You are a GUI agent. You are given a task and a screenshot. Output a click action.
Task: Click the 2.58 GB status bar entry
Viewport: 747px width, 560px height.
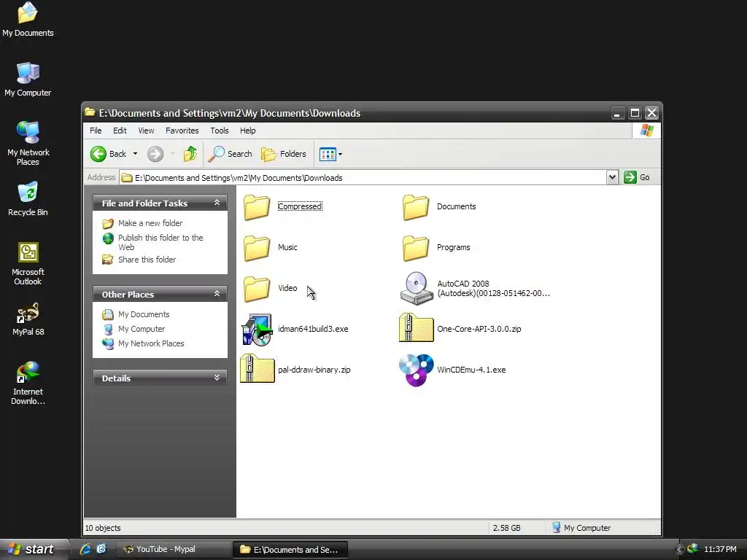click(x=506, y=528)
